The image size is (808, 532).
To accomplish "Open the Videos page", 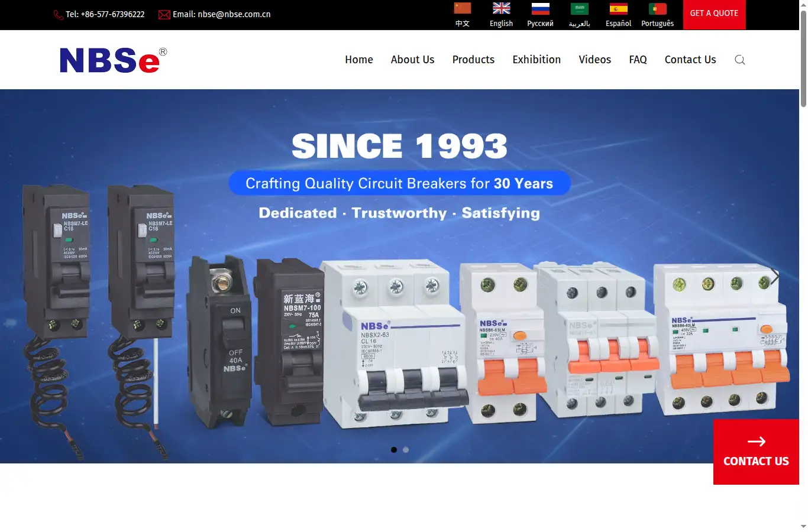I will (594, 60).
